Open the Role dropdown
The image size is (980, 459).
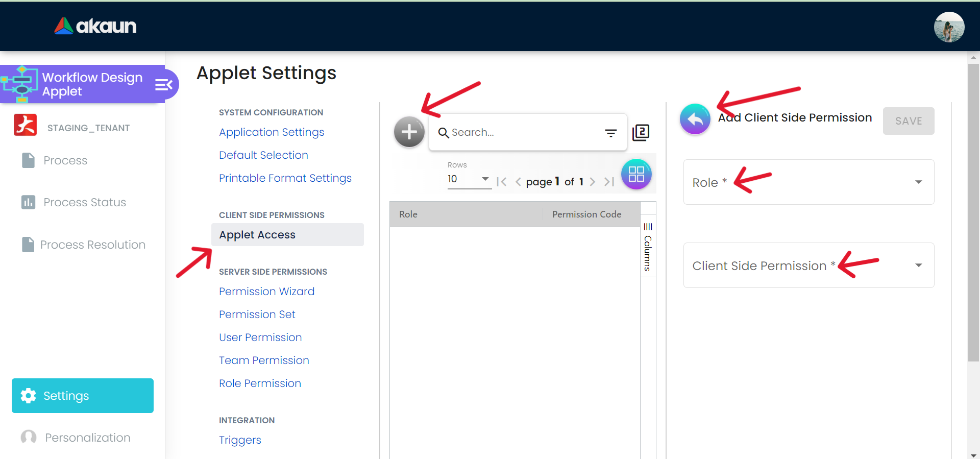[x=808, y=182]
